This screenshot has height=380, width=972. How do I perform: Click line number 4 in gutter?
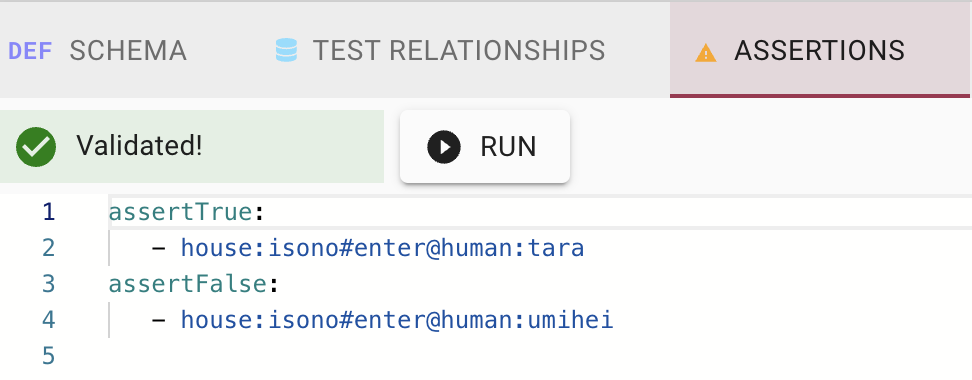(x=48, y=320)
